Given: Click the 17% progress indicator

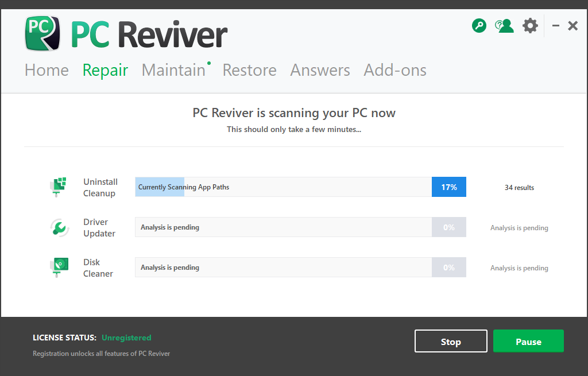Looking at the screenshot, I should click(449, 187).
